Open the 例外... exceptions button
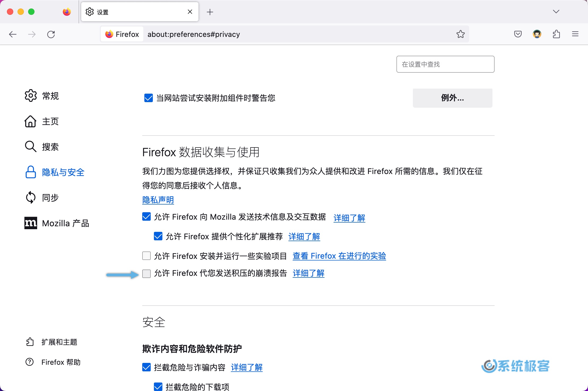Screen dimensions: 588x391 coord(452,98)
